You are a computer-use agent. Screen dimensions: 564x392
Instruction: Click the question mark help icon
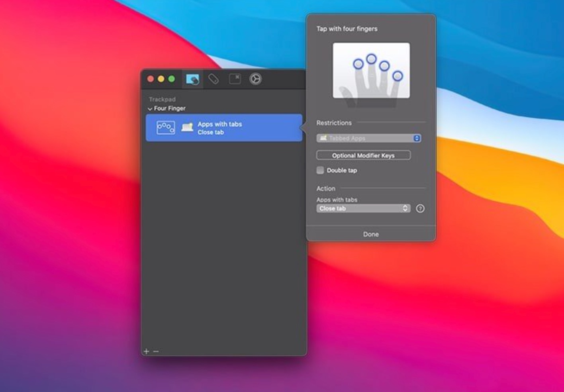pyautogui.click(x=420, y=208)
